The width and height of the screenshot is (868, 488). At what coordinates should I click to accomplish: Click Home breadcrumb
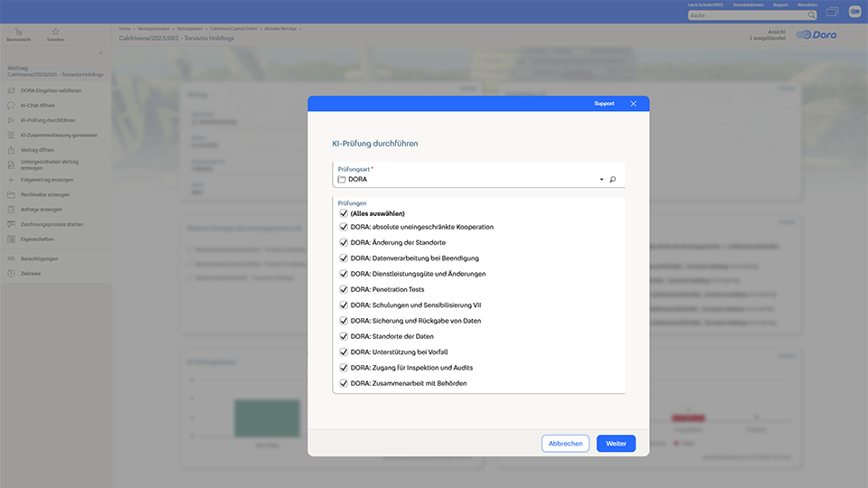pyautogui.click(x=125, y=29)
